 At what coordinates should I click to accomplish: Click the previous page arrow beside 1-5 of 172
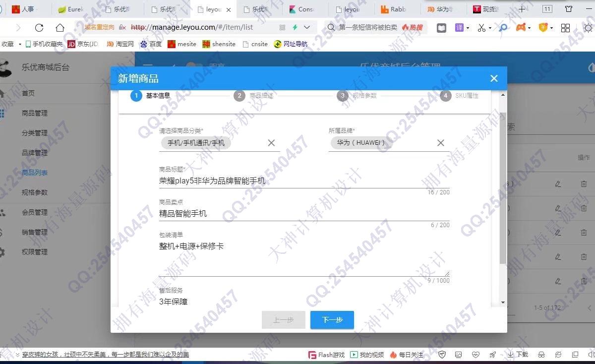click(590, 308)
